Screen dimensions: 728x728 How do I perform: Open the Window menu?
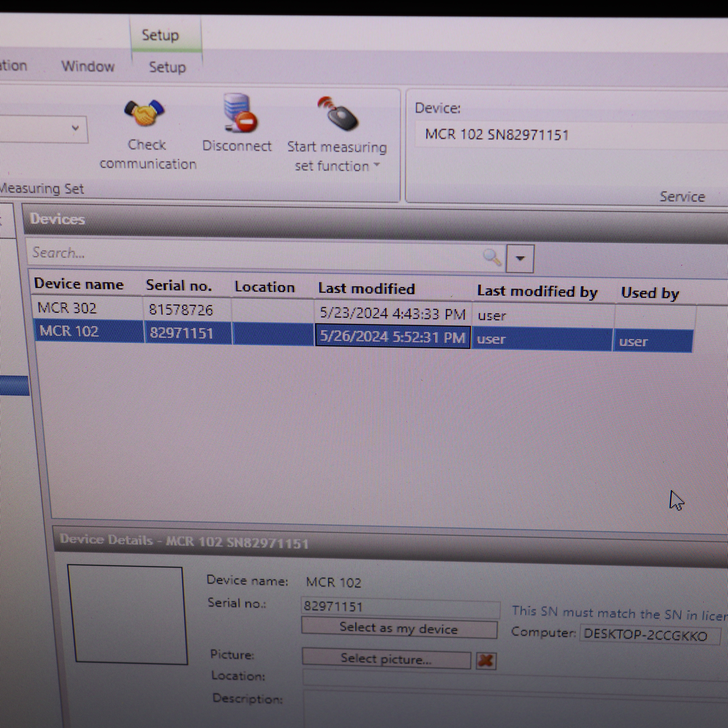click(x=88, y=66)
